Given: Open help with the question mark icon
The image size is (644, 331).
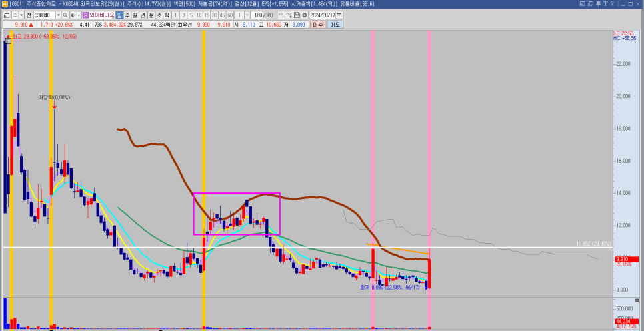Looking at the screenshot, I should pos(611,4).
